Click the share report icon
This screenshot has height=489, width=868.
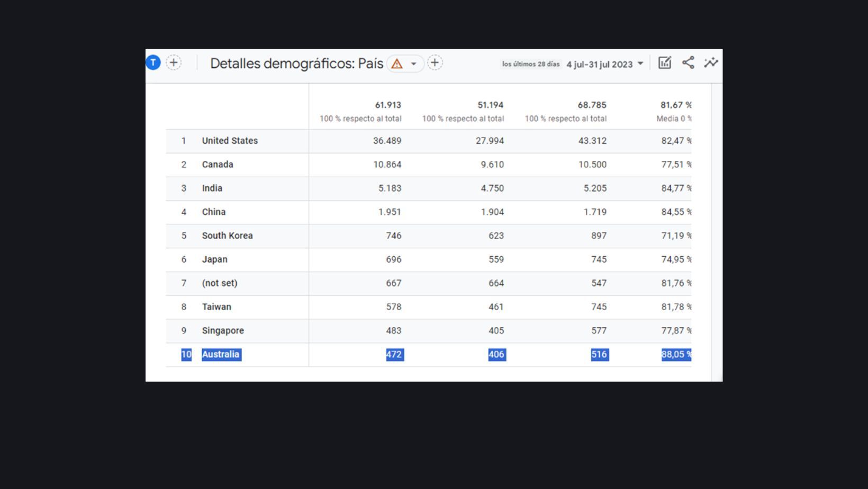(688, 62)
